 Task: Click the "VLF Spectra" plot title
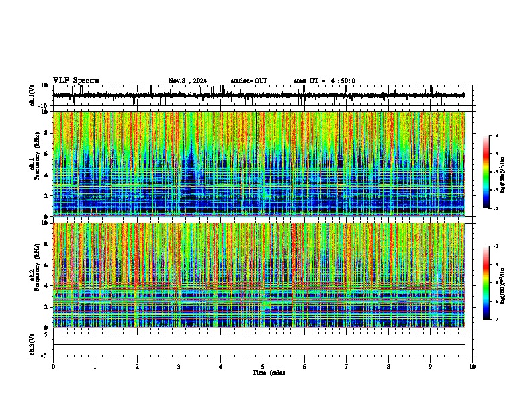pos(76,81)
